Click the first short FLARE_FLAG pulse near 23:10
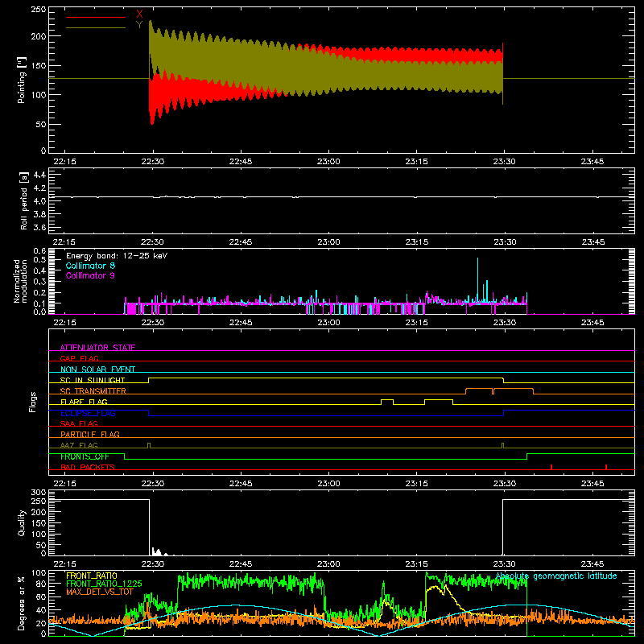The width and height of the screenshot is (644, 644). pyautogui.click(x=387, y=400)
